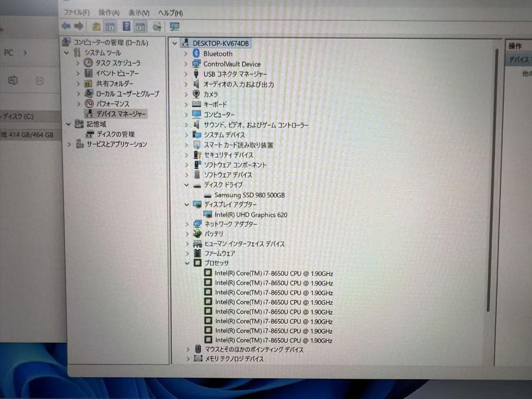Image resolution: width=532 pixels, height=399 pixels.
Task: Collapse the システム ツール tree node
Action: tap(66, 53)
